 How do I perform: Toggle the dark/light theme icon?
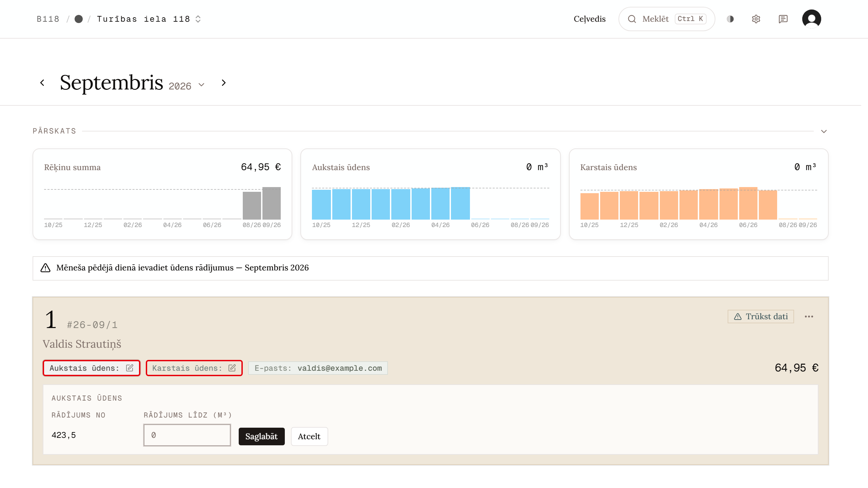point(730,19)
